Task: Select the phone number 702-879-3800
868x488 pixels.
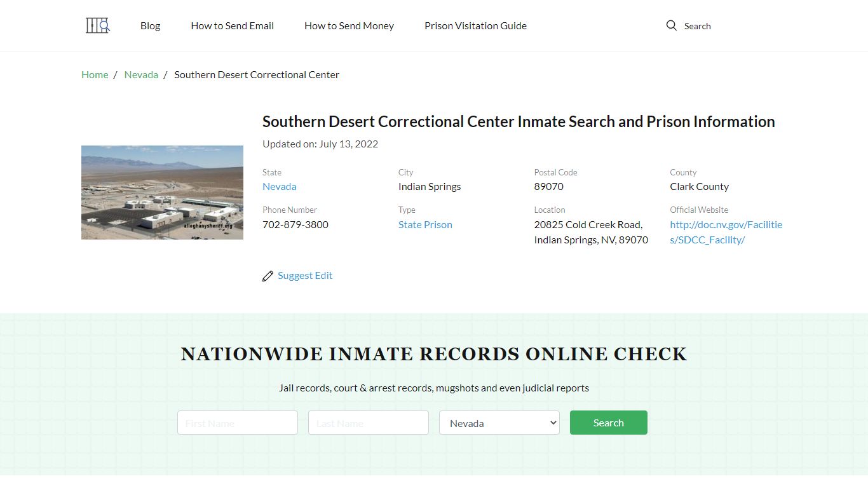Action: (295, 224)
